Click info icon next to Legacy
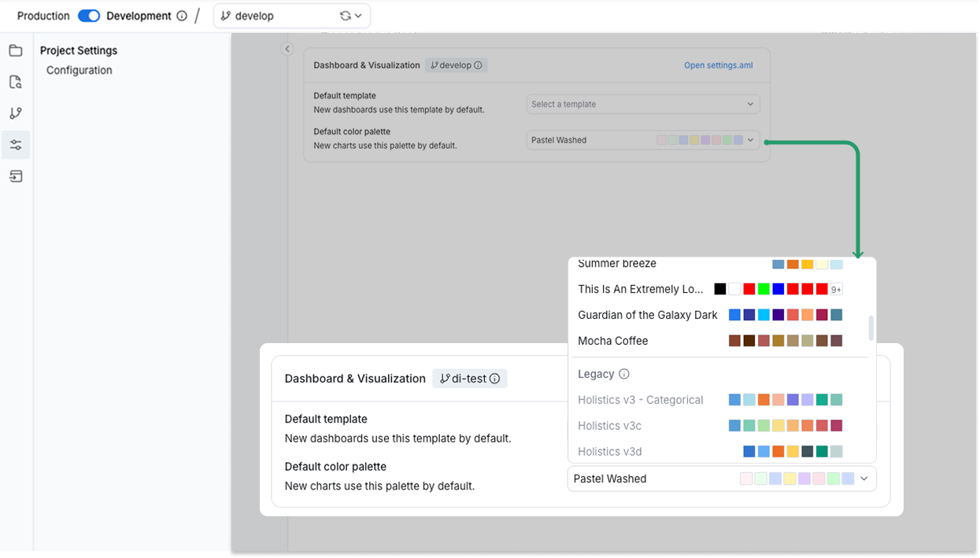980x558 pixels. pos(624,374)
